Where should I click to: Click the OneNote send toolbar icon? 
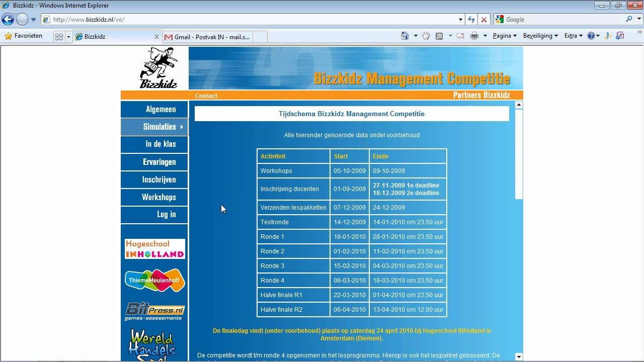[x=620, y=36]
